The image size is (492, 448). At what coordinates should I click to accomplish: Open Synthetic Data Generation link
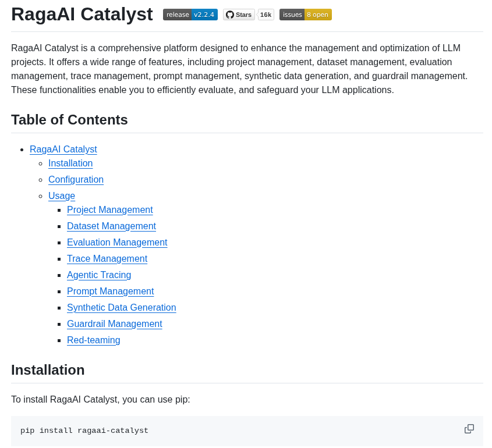point(122,308)
